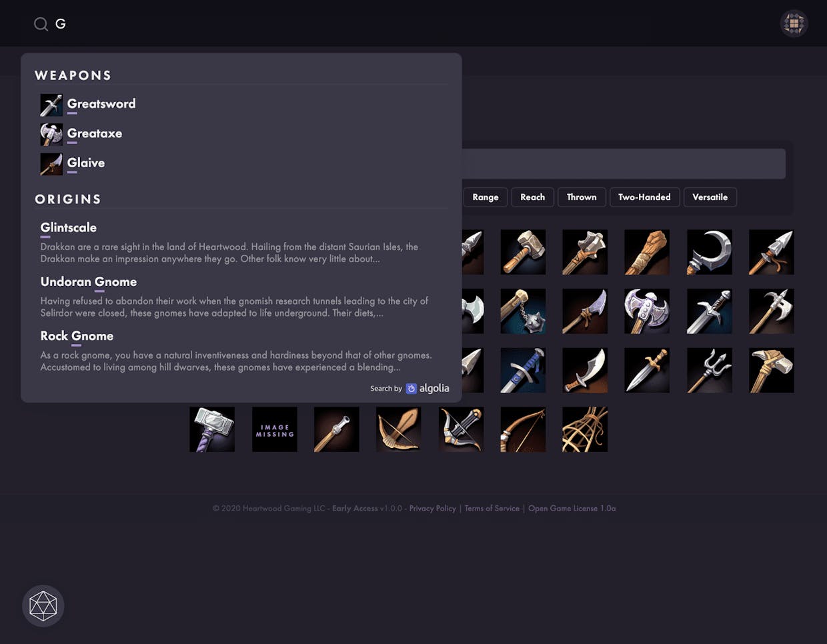The width and height of the screenshot is (827, 644).
Task: Select the wooden blowgun weapon tile
Action: click(x=337, y=429)
